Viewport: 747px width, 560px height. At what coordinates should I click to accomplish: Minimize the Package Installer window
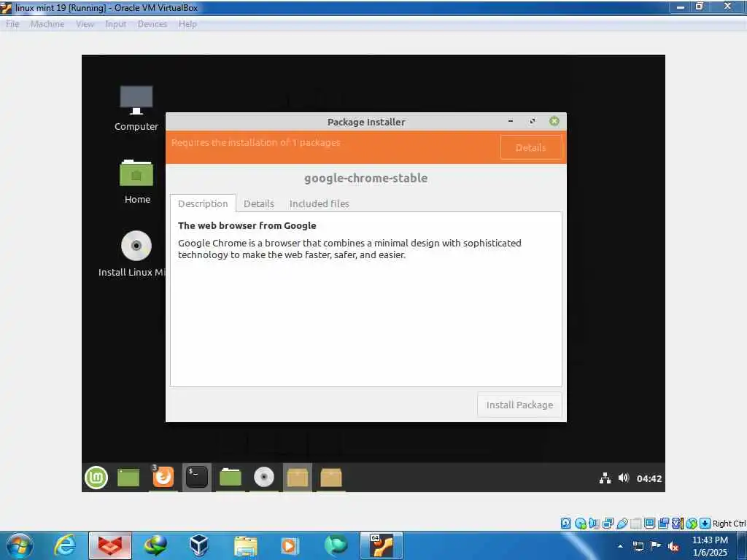coord(511,122)
